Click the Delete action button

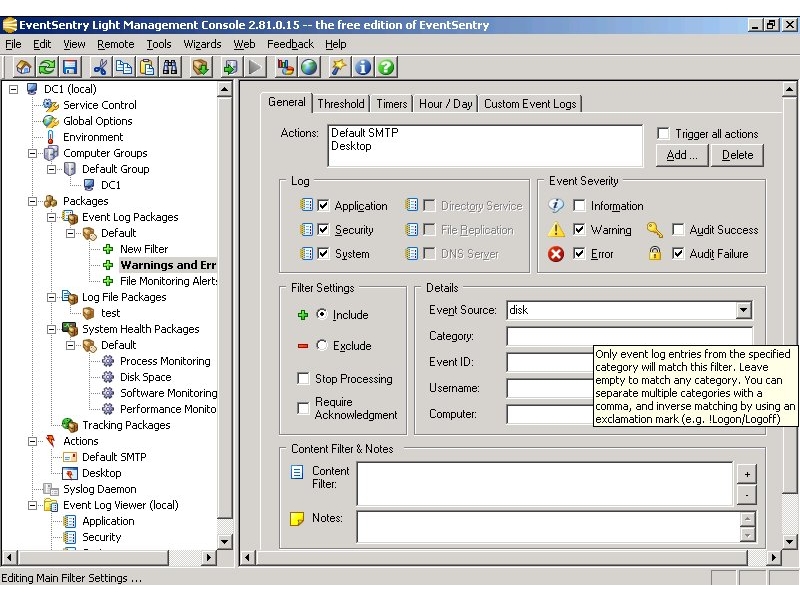pyautogui.click(x=737, y=155)
